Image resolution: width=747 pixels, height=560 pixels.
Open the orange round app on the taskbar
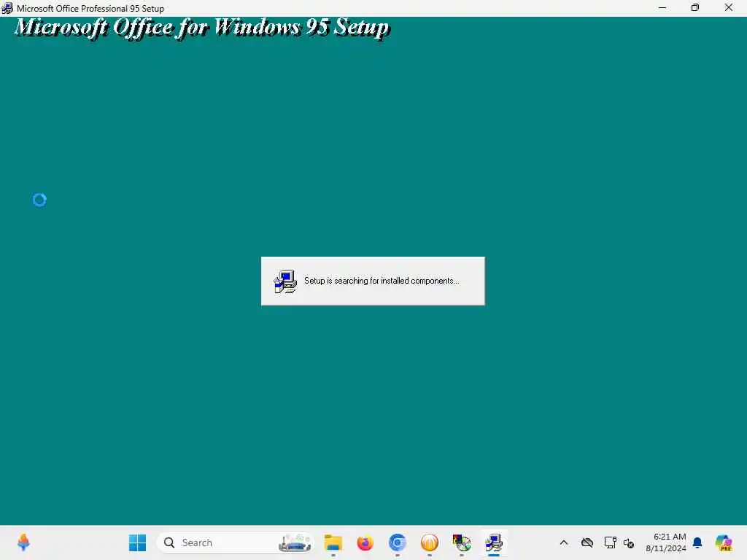pyautogui.click(x=429, y=542)
